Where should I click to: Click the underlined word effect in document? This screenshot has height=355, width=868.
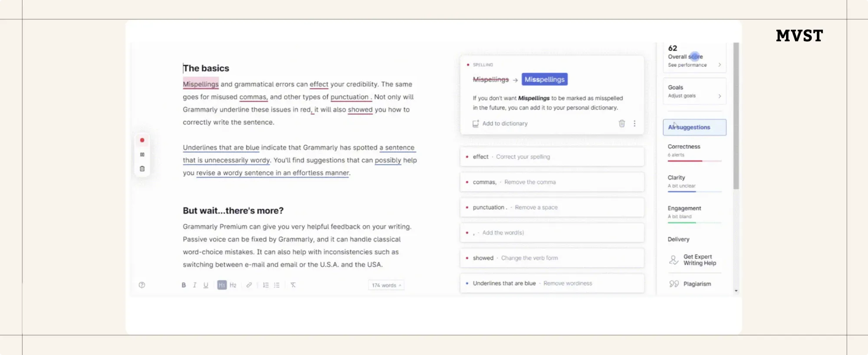(319, 84)
